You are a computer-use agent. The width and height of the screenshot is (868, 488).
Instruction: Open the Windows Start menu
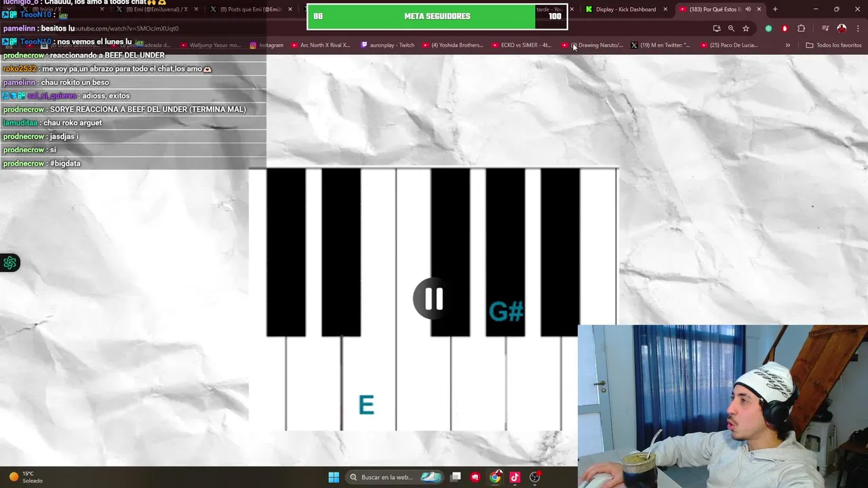(x=334, y=477)
